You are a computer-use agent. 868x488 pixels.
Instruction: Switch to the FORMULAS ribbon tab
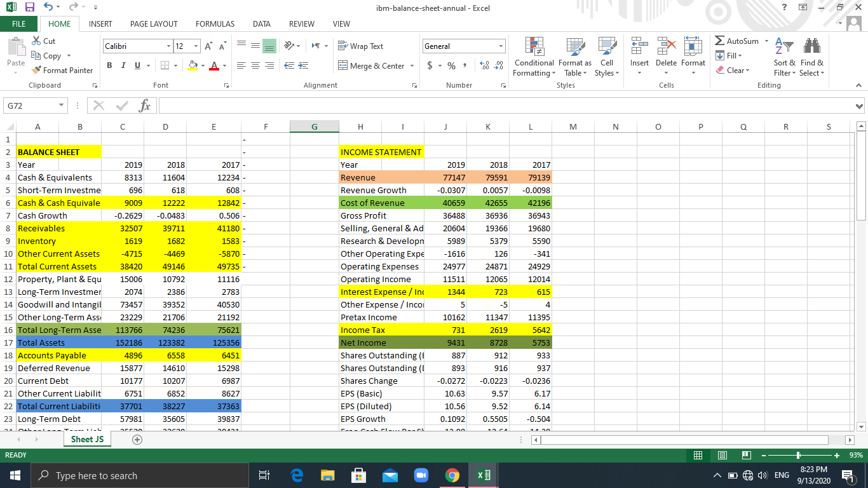215,24
